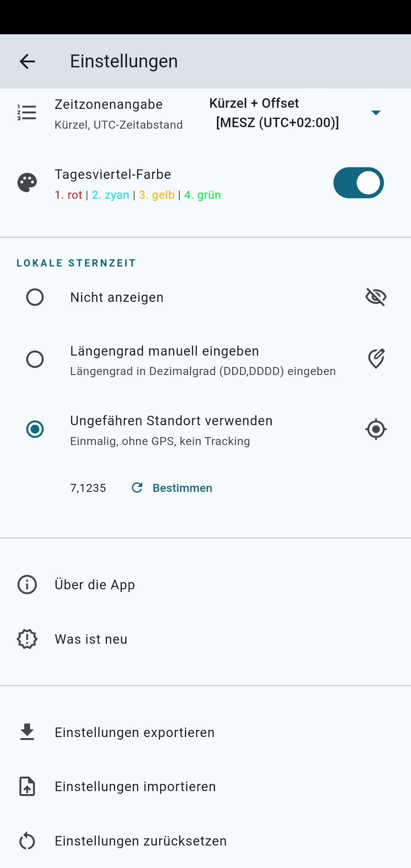Viewport: 411px width, 868px height.
Task: Tap the circular reset arrow icon
Action: click(27, 841)
